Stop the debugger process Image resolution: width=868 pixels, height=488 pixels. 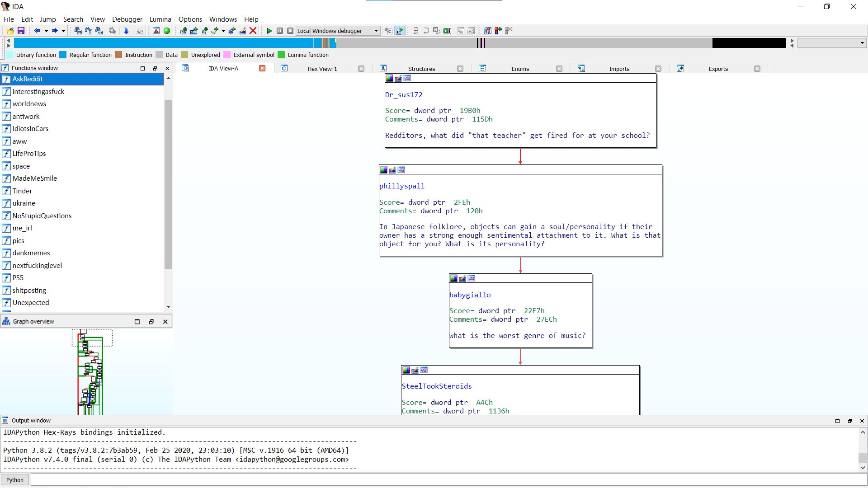(290, 31)
